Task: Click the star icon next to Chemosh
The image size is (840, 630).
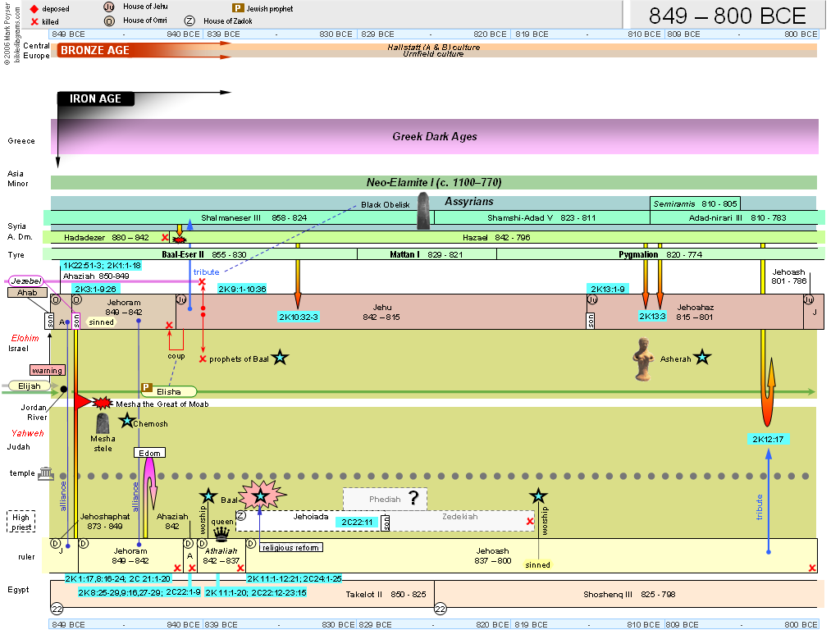Action: click(x=126, y=421)
